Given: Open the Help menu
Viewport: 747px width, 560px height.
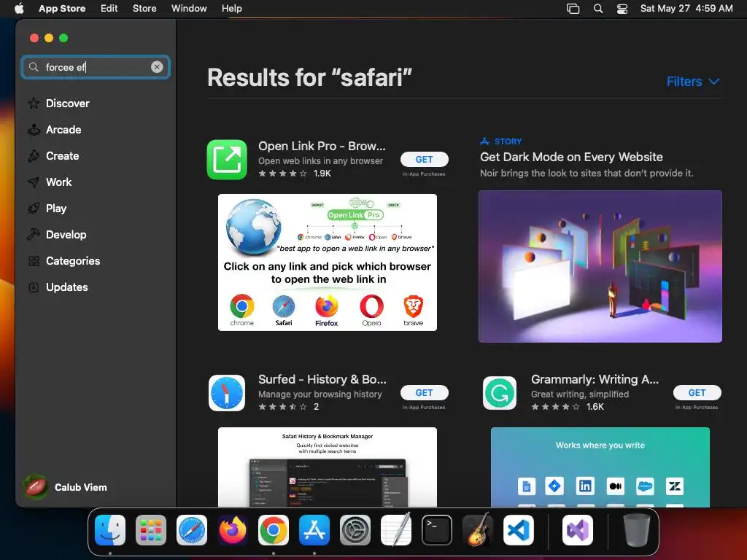Looking at the screenshot, I should click(x=231, y=8).
